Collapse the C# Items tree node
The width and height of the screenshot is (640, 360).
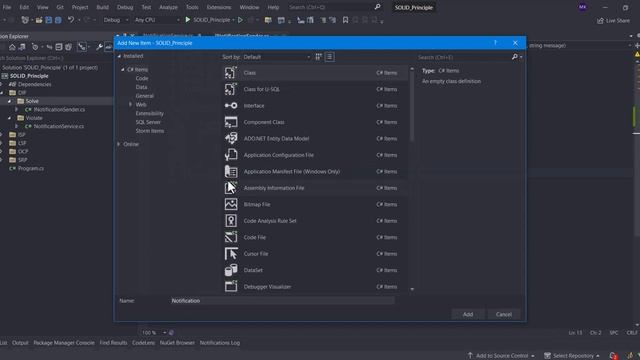(123, 69)
